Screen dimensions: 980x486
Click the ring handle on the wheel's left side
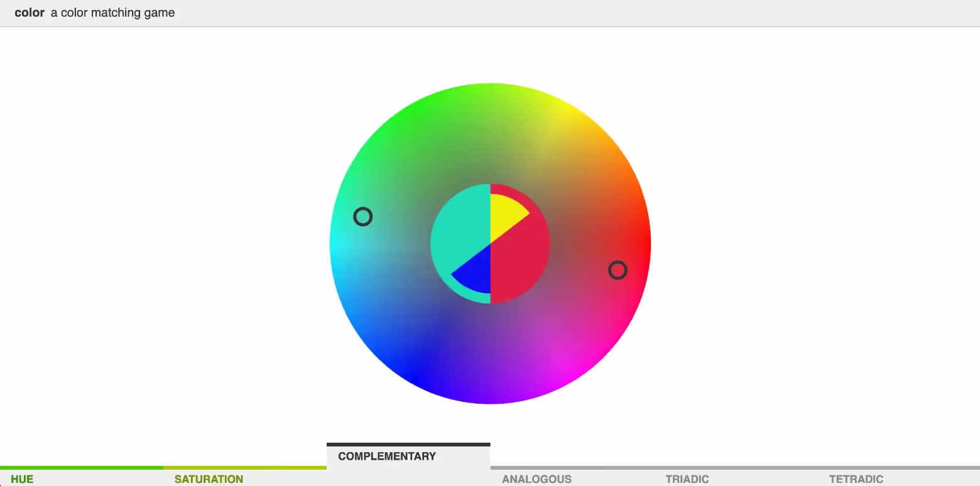[x=363, y=217]
